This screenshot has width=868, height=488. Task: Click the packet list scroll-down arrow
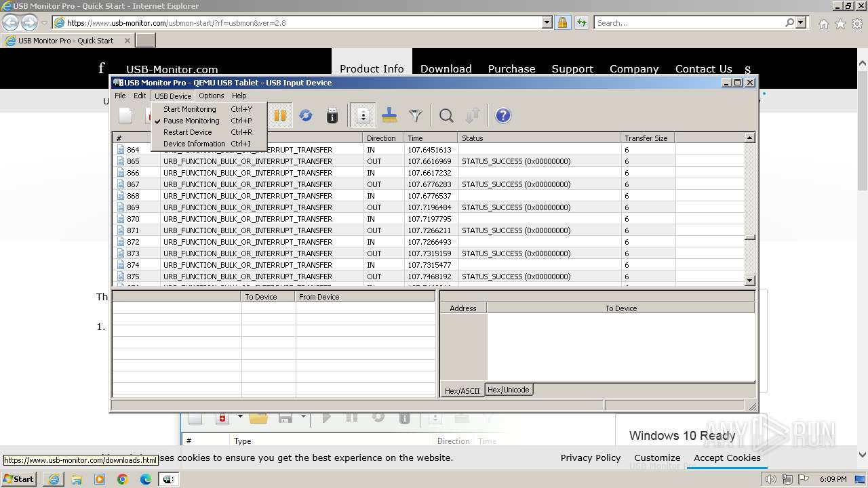pos(749,281)
